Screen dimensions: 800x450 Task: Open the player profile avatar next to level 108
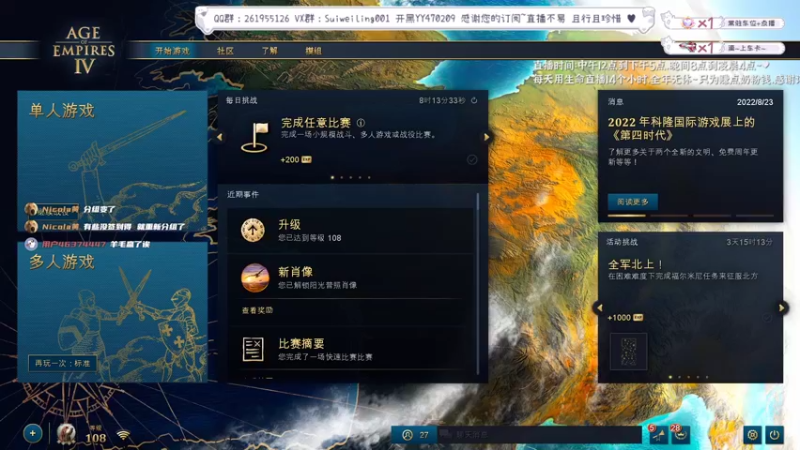pyautogui.click(x=66, y=434)
